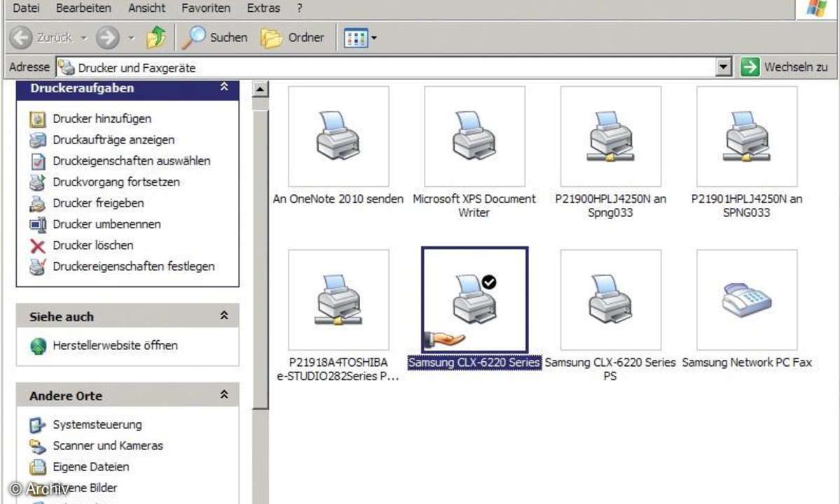Open the Bearbeiten menu
The image size is (840, 504).
(x=83, y=8)
